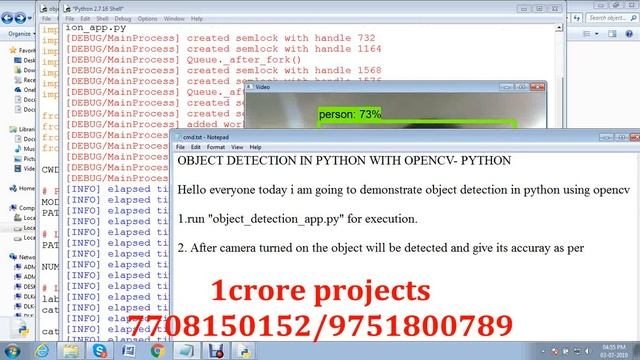640x360 pixels.
Task: Open the File Explorer taskbar icon
Action: click(x=71, y=351)
